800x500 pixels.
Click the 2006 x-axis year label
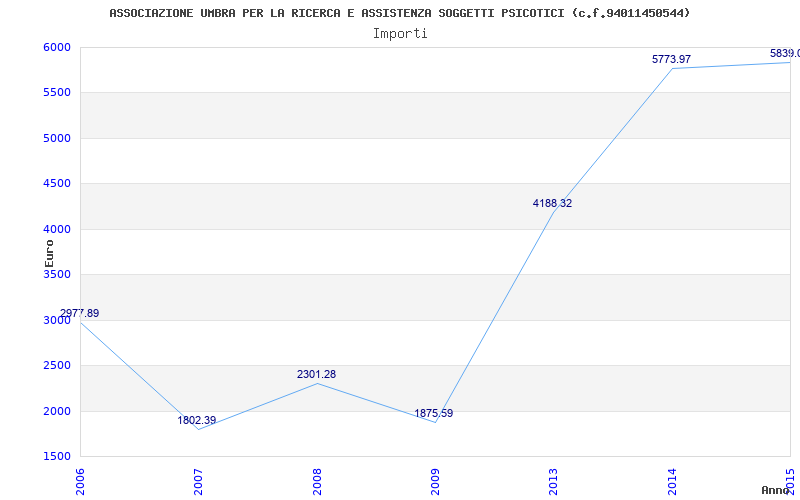pos(80,482)
